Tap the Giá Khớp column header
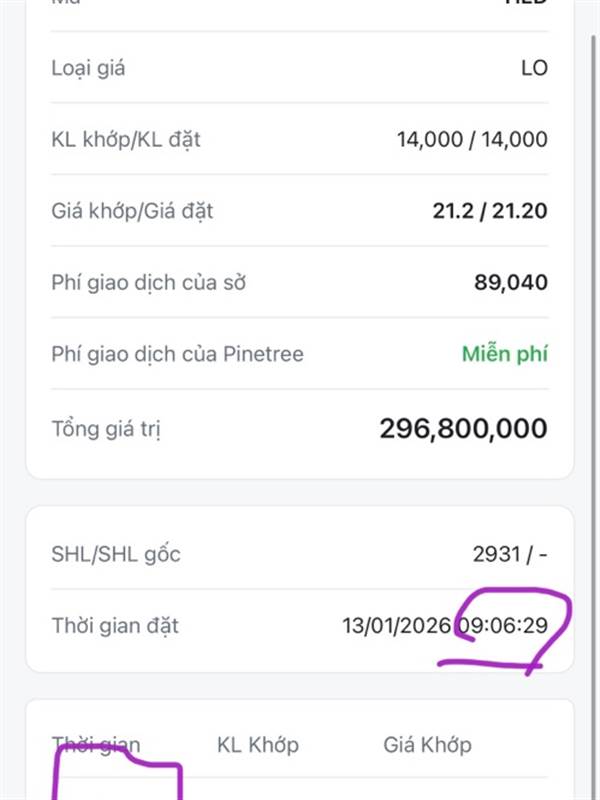 click(x=428, y=745)
